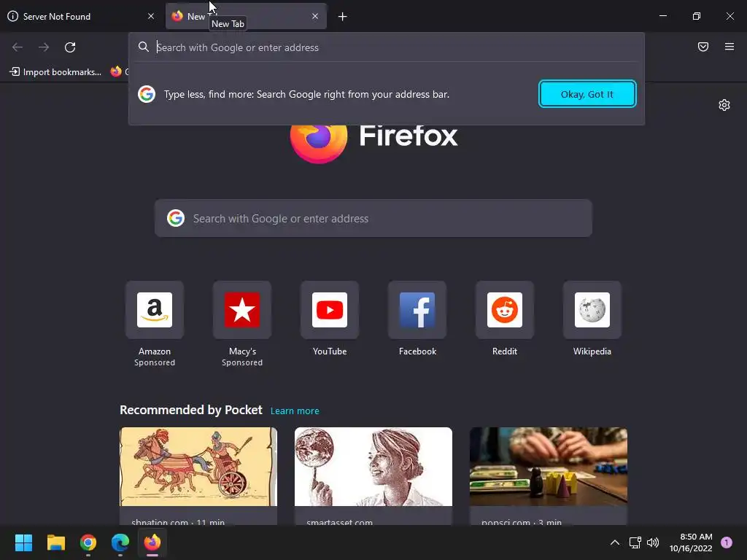Click the Google logo in suggestion tip
The image size is (747, 560).
[x=147, y=94]
